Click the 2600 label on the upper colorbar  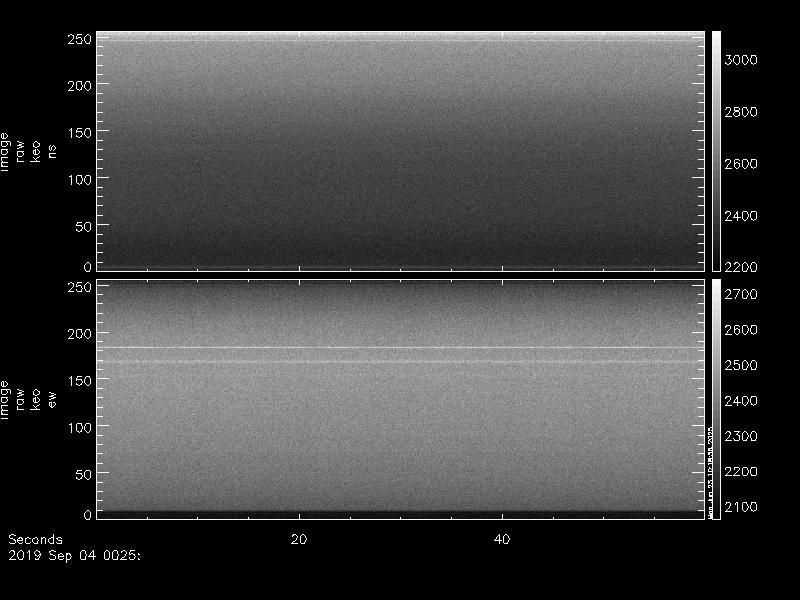[x=741, y=164]
